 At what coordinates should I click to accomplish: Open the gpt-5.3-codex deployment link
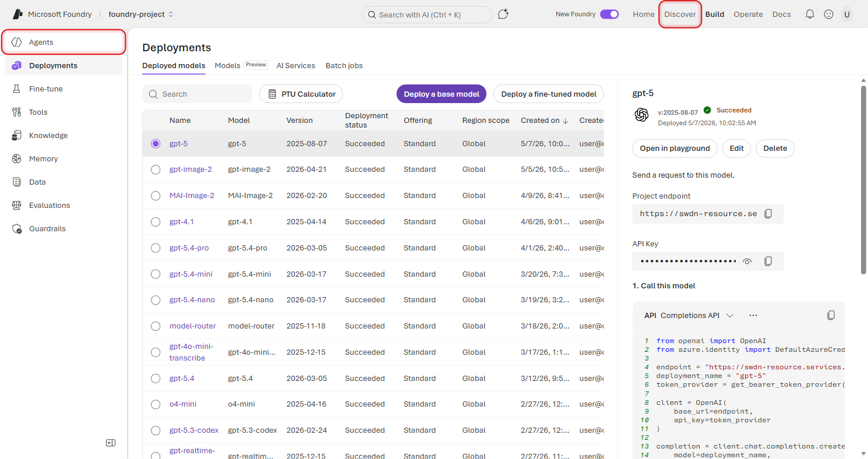click(194, 430)
